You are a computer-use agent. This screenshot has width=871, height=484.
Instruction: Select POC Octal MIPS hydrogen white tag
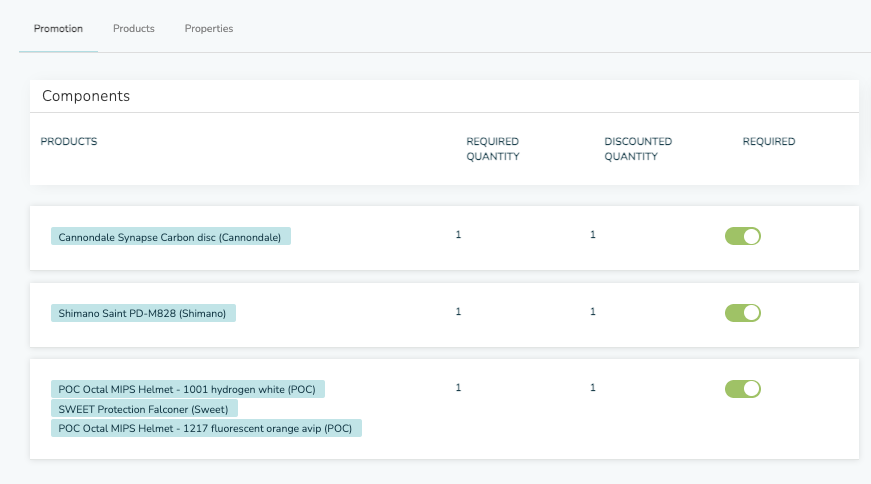click(188, 389)
